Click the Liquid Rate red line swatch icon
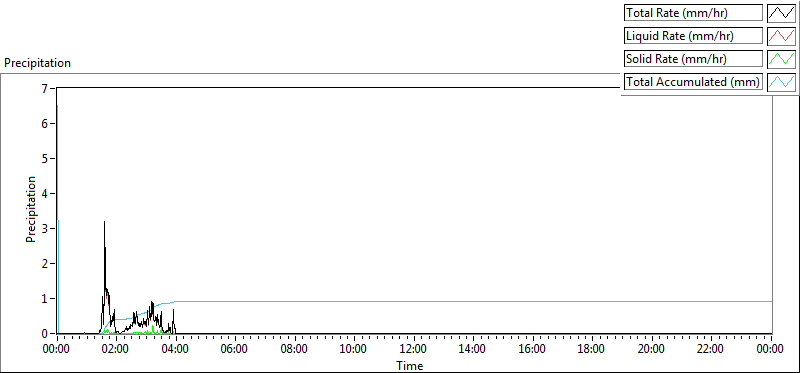 pos(782,36)
